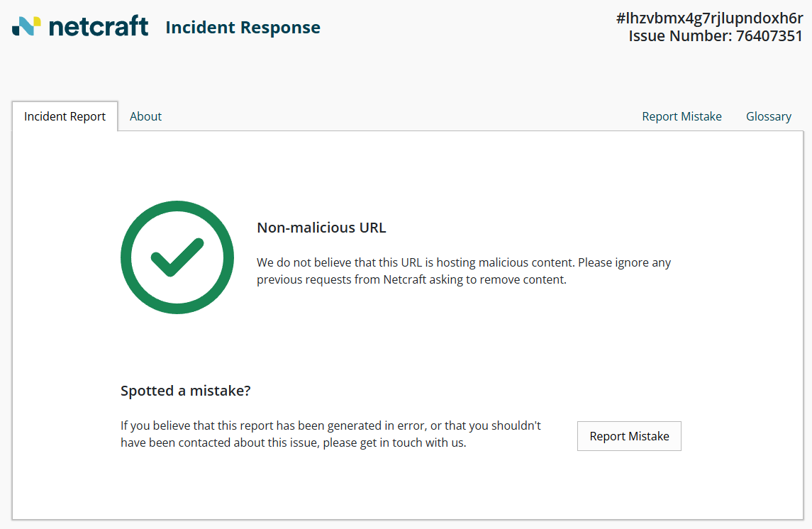Open the Glossary link
Viewport: 812px width, 529px height.
[768, 116]
